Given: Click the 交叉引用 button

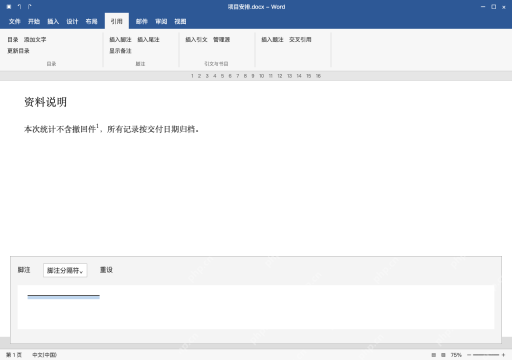Looking at the screenshot, I should (300, 39).
